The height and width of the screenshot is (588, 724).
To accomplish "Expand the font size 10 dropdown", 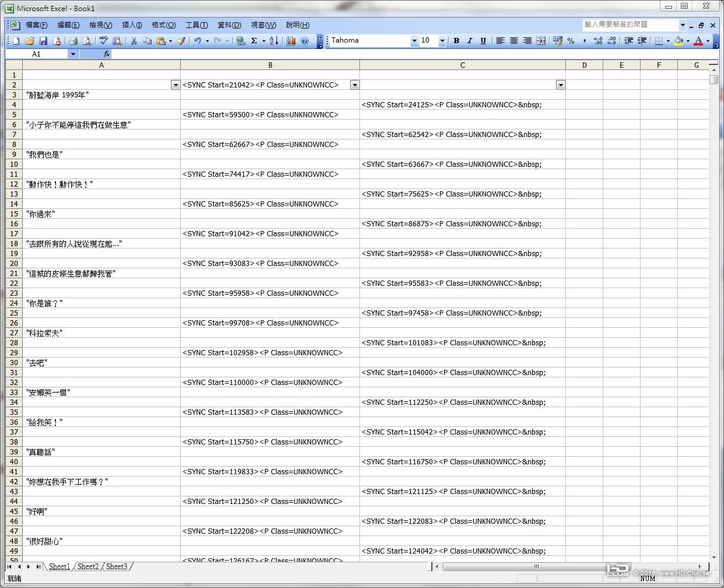I will coord(442,41).
